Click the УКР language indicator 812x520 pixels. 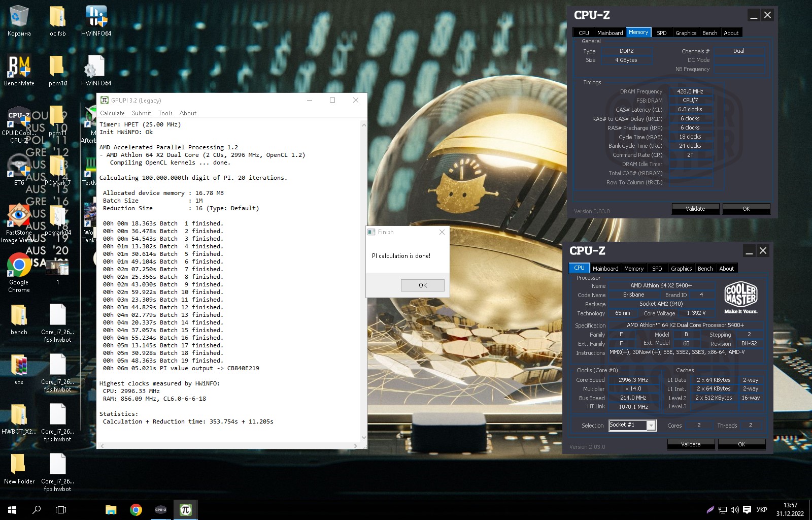click(762, 510)
